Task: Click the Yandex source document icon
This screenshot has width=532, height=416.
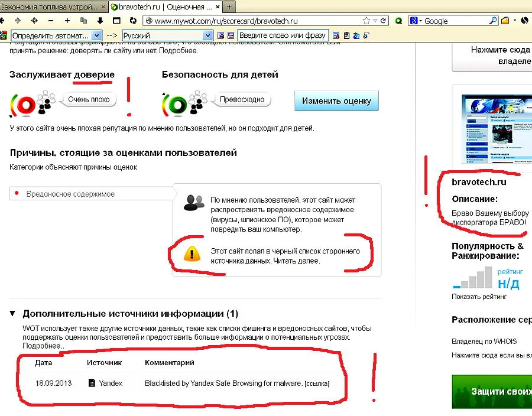Action: tap(92, 383)
